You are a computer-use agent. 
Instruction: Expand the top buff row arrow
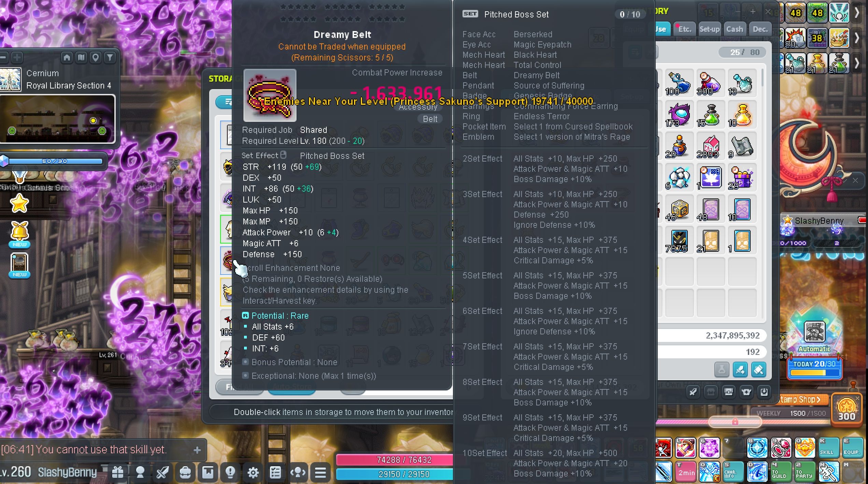(857, 13)
